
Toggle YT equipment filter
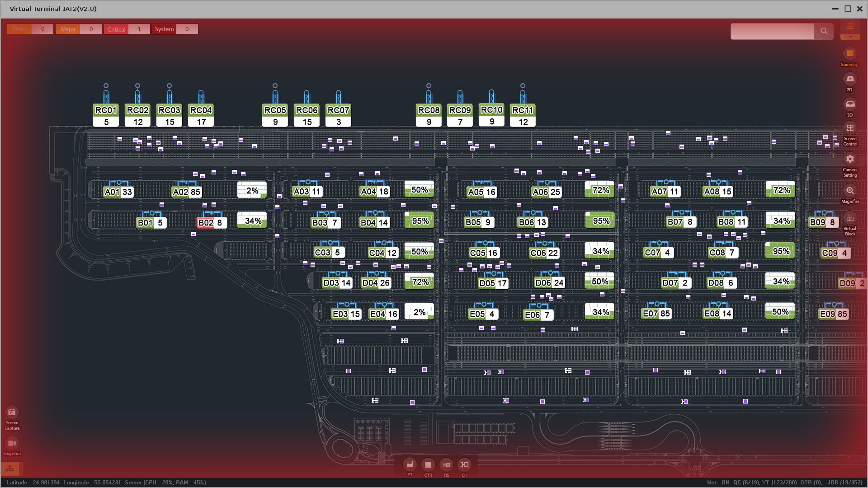tap(410, 465)
